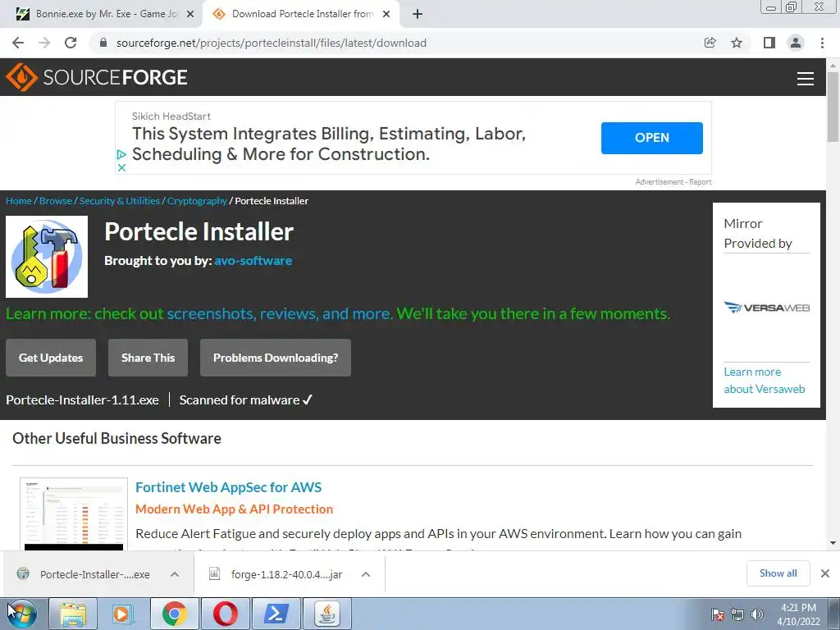Click the taskbar clock showing 4:21 PM
840x630 pixels.
tap(798, 614)
